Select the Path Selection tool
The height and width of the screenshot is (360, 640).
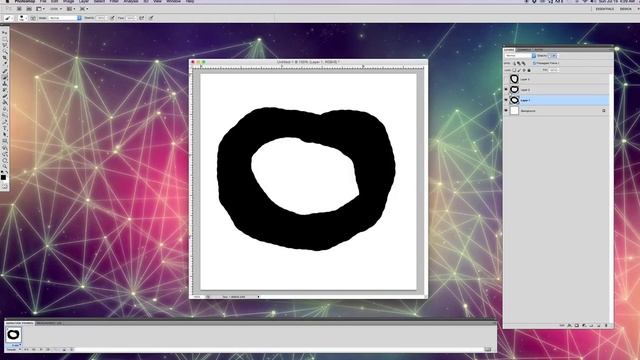point(4,134)
